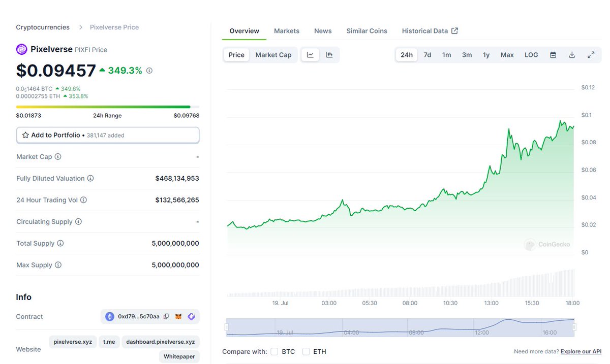Show Max Supply info tooltip
The height and width of the screenshot is (364, 610).
pyautogui.click(x=58, y=265)
